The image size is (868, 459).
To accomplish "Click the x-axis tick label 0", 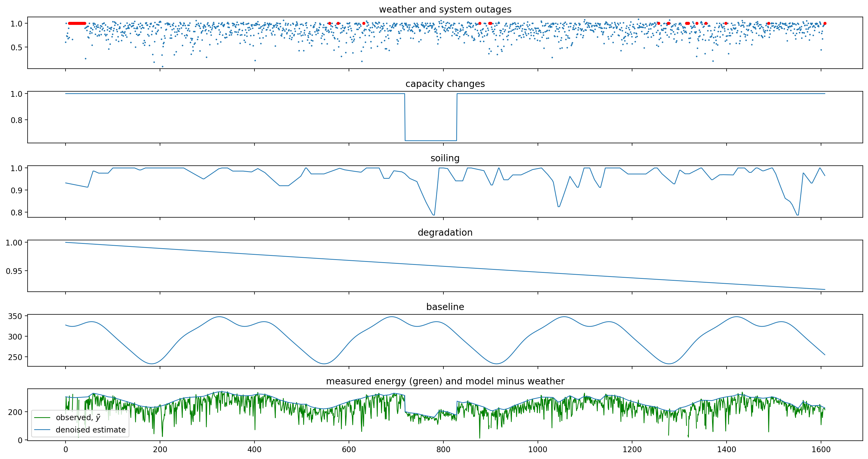I will pyautogui.click(x=65, y=449).
